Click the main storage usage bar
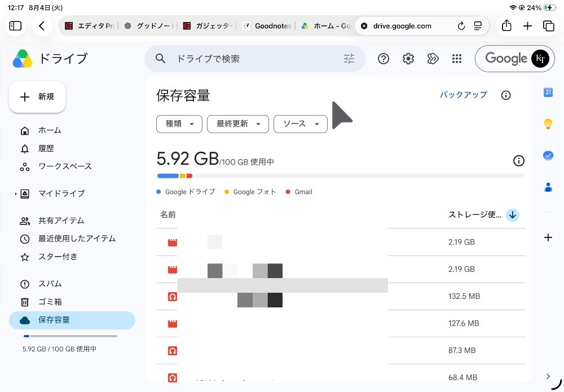The height and width of the screenshot is (392, 564). [x=341, y=176]
